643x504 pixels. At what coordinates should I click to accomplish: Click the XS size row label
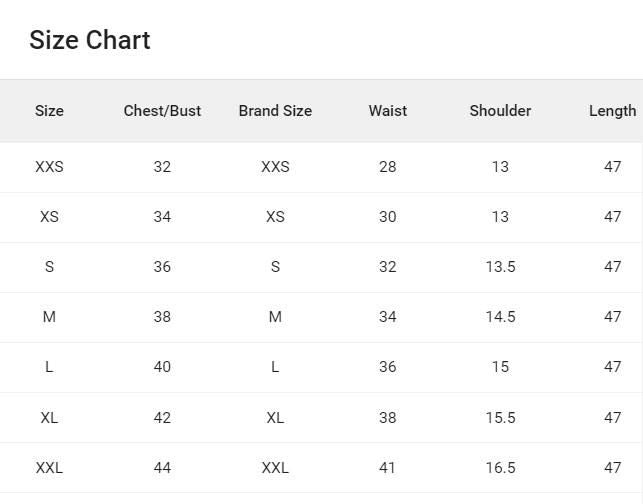point(49,217)
